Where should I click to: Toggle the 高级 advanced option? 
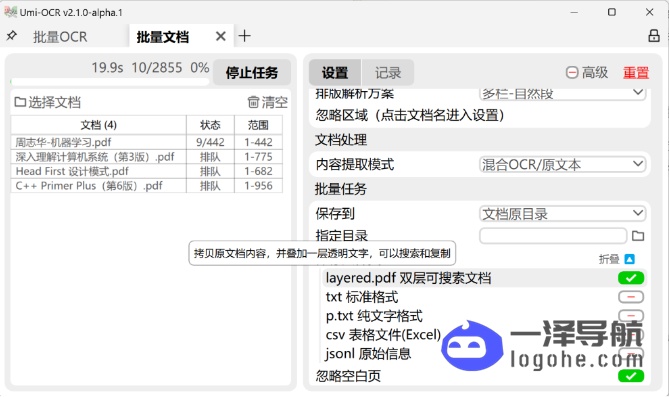587,73
